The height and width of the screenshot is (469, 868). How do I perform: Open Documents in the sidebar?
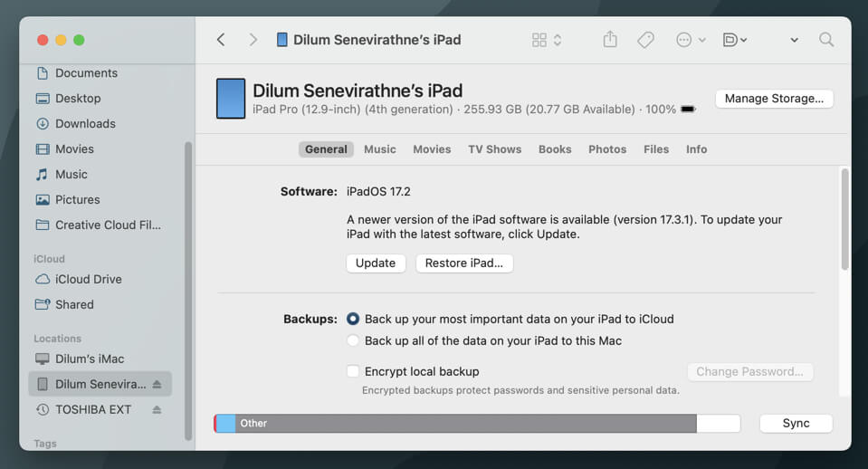point(86,73)
